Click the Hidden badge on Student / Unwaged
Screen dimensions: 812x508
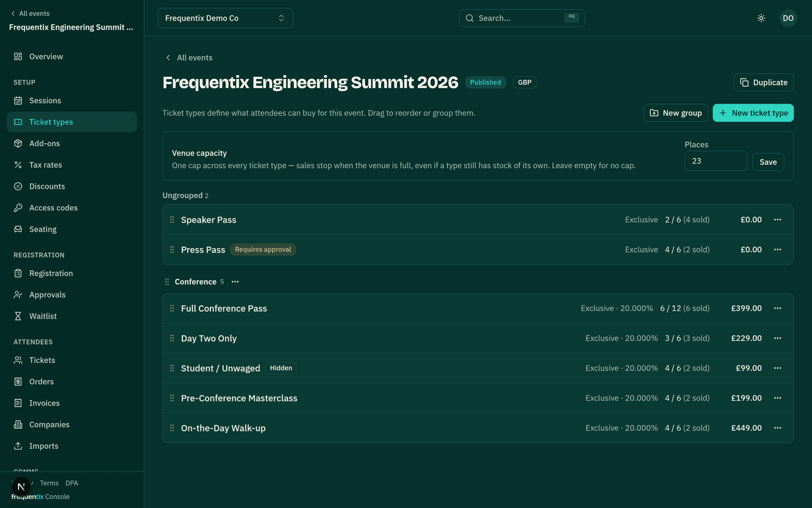281,368
